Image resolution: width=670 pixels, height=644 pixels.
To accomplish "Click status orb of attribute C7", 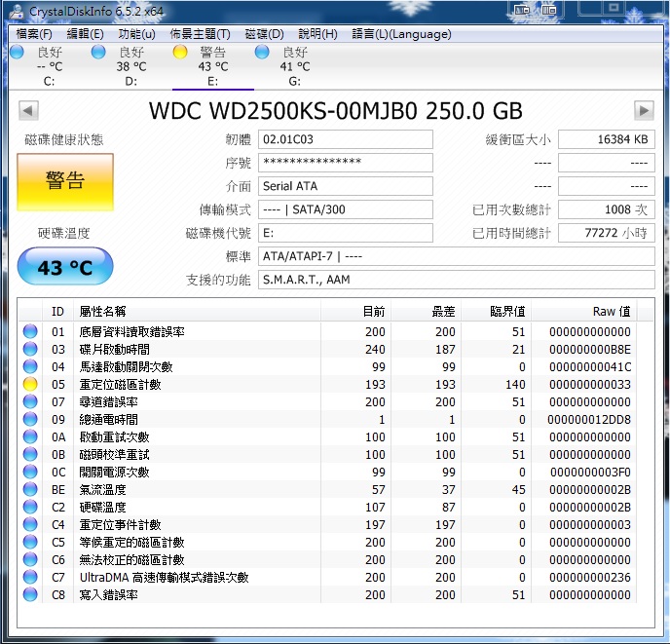I will (30, 577).
